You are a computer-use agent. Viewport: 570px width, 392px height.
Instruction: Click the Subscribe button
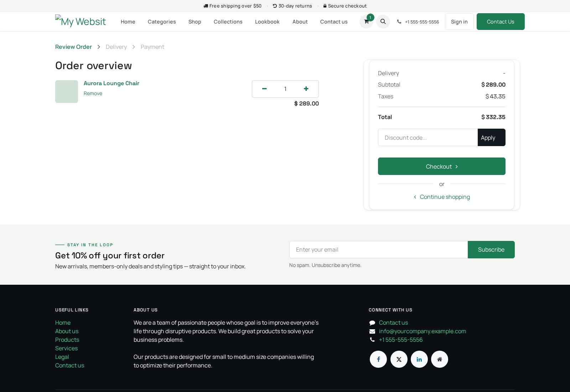coord(491,249)
